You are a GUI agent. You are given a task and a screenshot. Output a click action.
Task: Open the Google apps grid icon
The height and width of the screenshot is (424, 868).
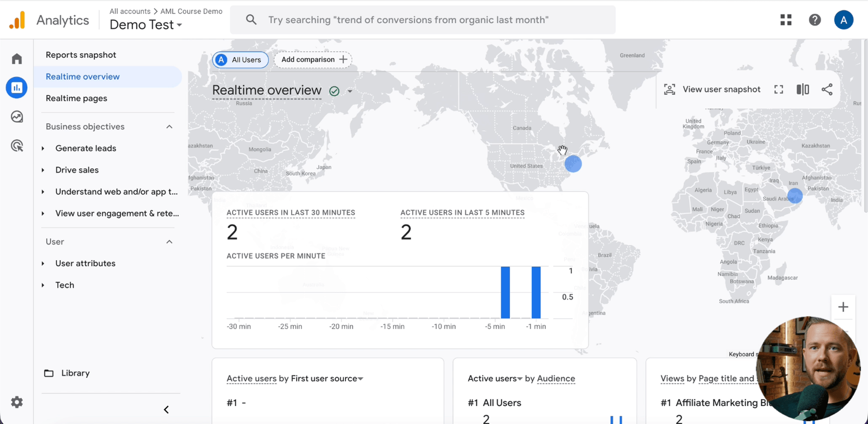click(x=786, y=20)
